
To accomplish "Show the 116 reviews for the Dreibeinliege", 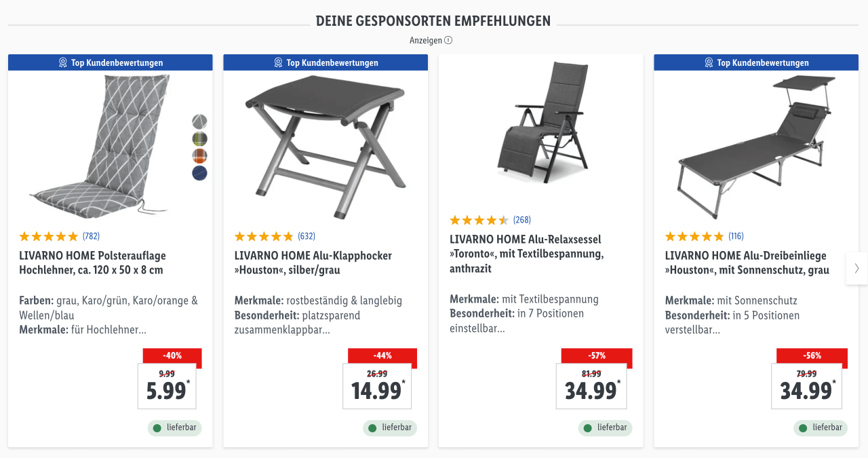I will pyautogui.click(x=736, y=236).
